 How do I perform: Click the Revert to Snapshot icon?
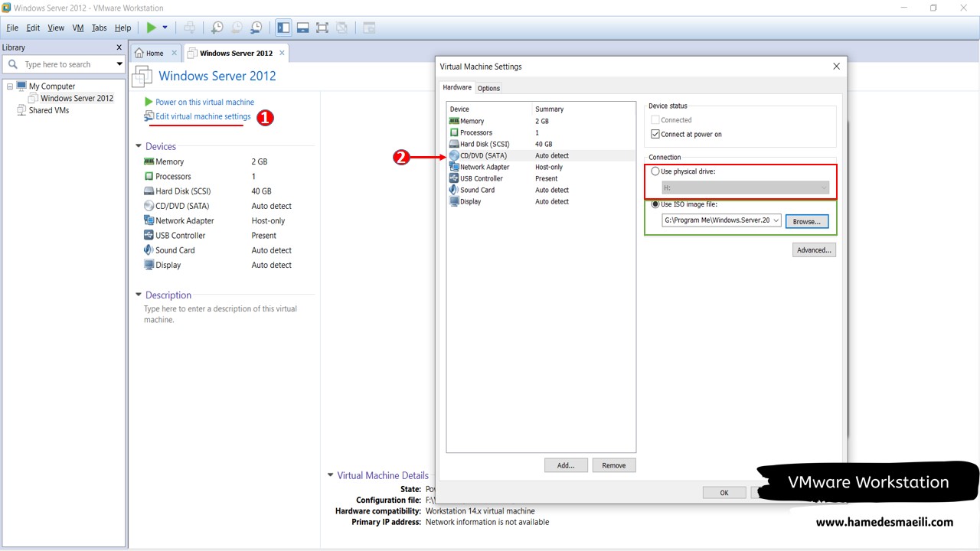(x=237, y=28)
